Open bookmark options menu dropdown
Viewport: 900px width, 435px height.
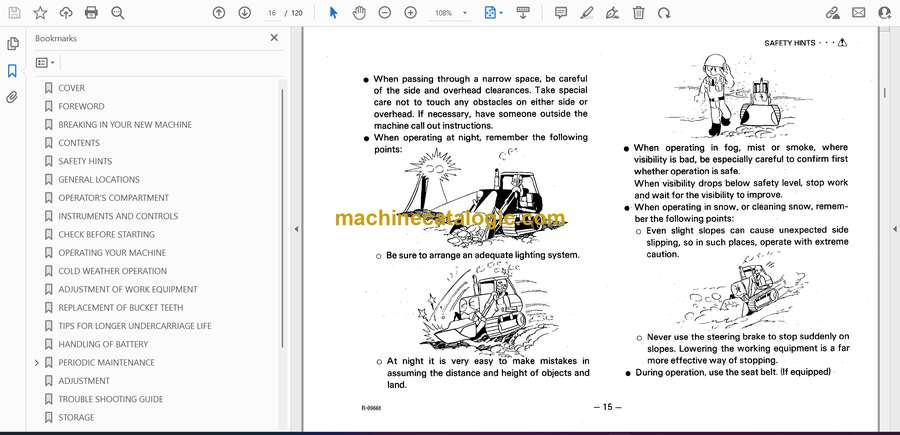[x=45, y=63]
